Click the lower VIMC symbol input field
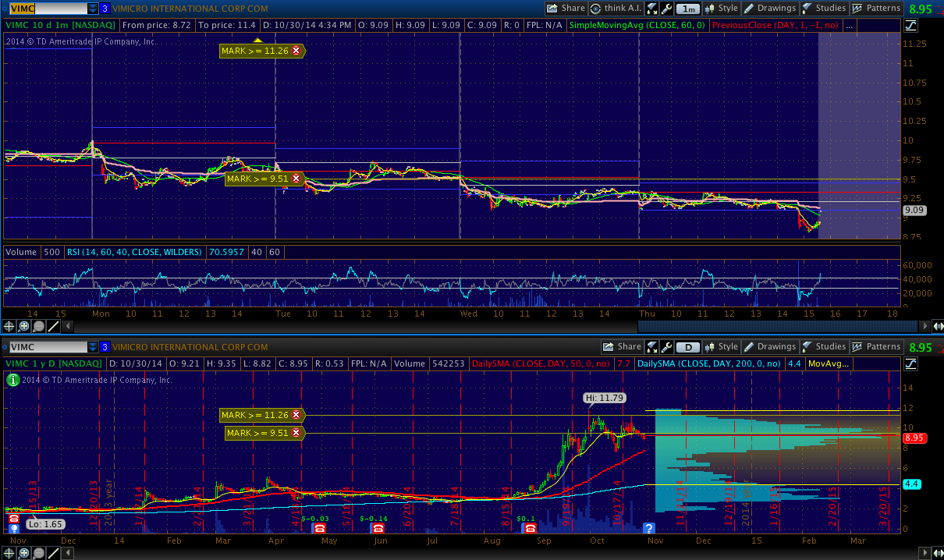The width and height of the screenshot is (944, 560). [x=45, y=346]
